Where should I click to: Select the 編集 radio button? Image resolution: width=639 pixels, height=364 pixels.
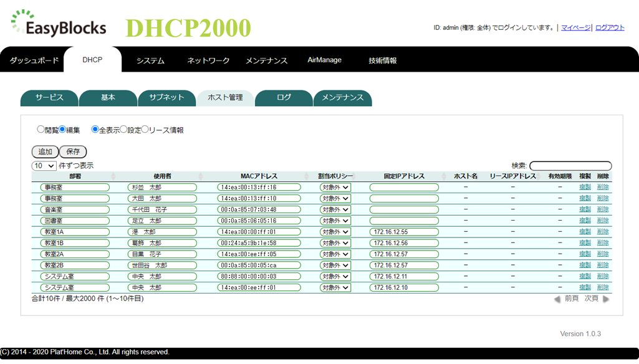click(x=62, y=129)
